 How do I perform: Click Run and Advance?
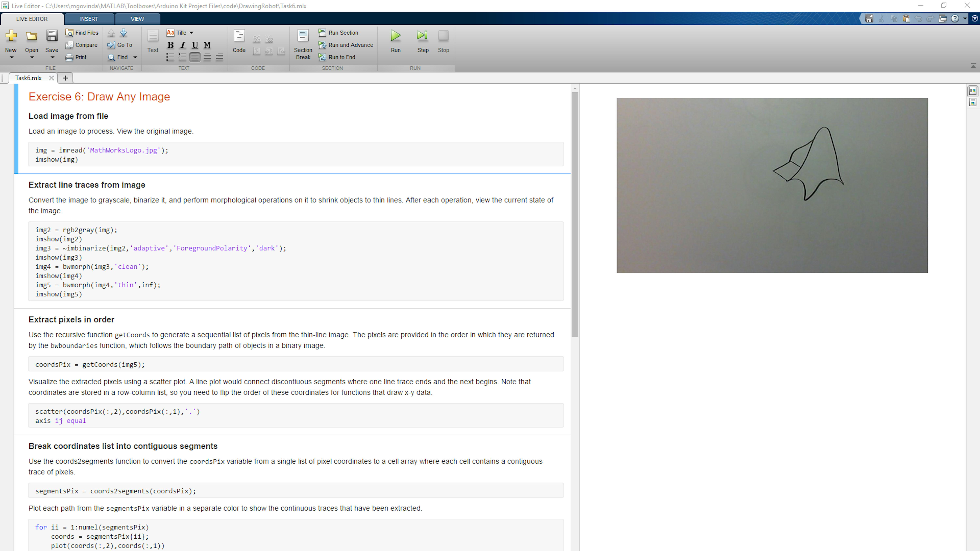tap(345, 45)
